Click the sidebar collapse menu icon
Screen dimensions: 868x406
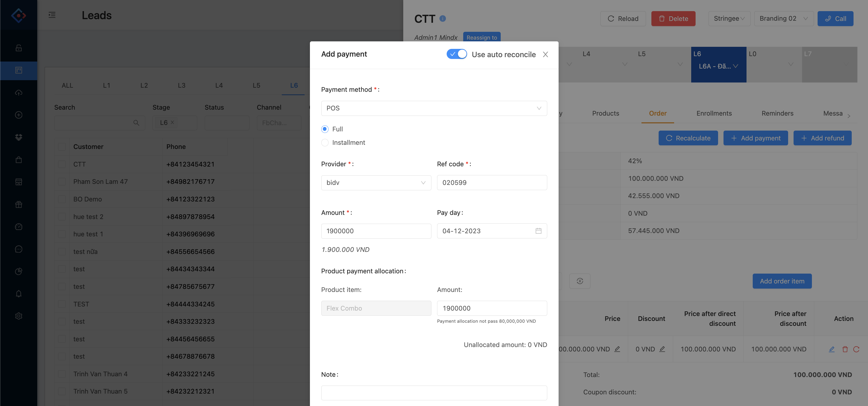click(x=52, y=15)
